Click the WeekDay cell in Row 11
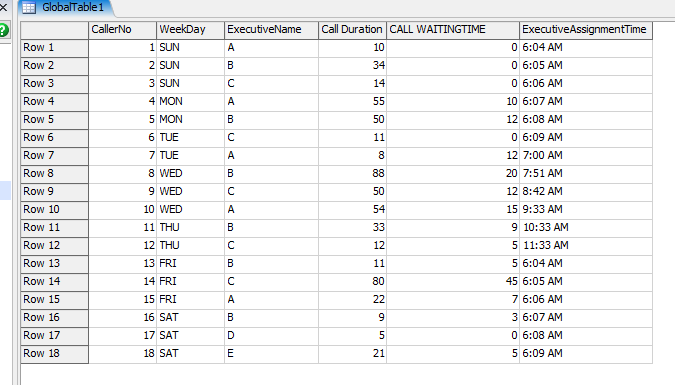 coord(190,227)
